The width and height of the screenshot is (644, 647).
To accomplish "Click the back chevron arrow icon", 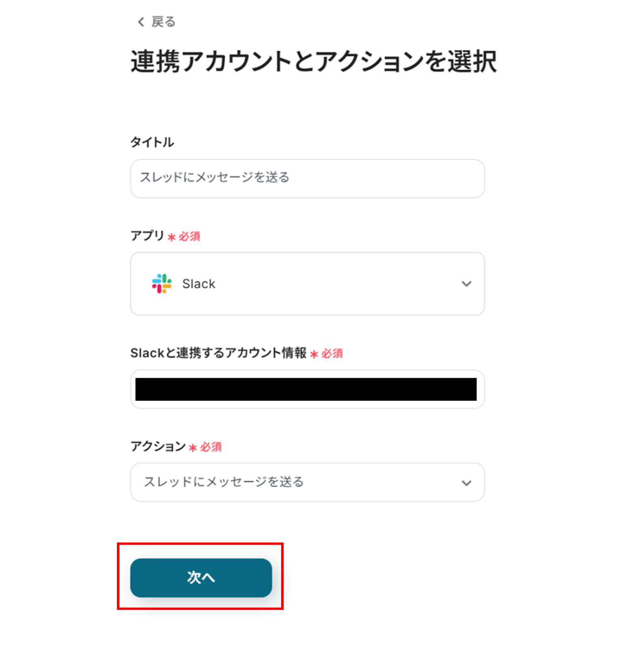I will click(141, 22).
